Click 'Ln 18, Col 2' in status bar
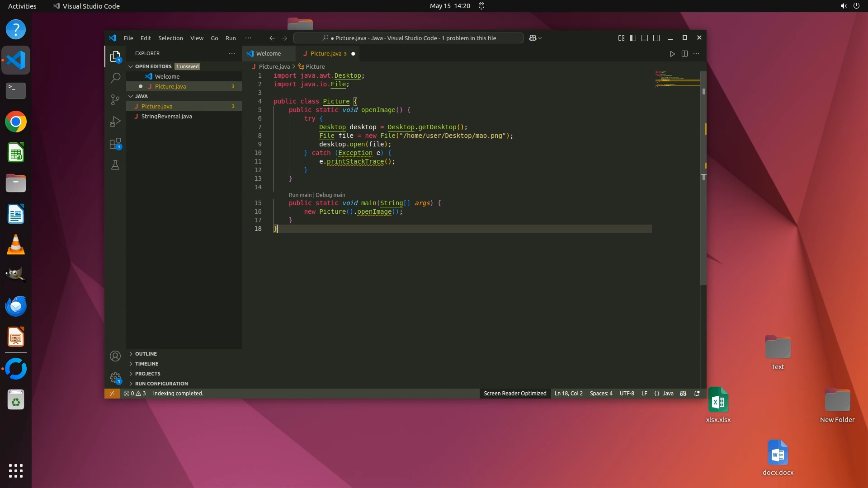Viewport: 868px width, 488px height. [568, 394]
